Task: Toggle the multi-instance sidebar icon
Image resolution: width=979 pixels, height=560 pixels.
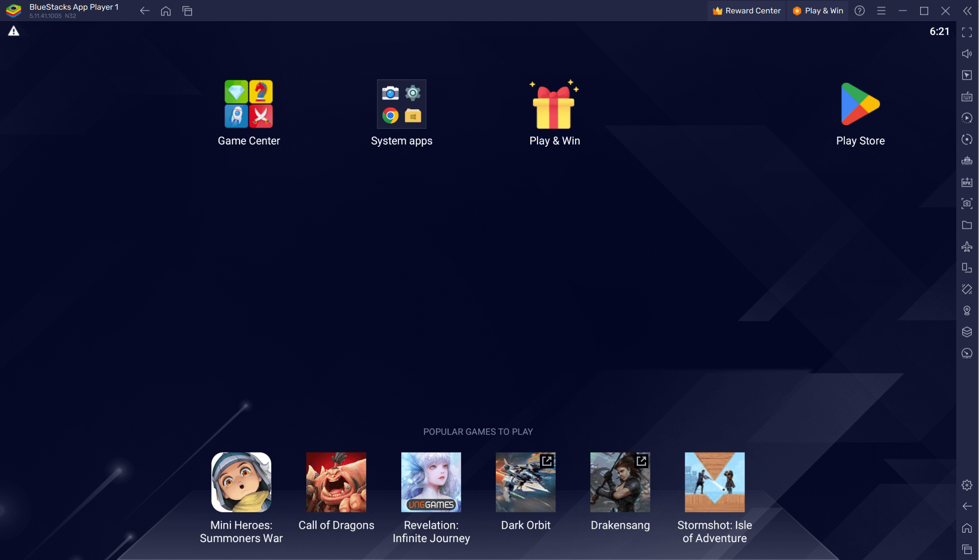Action: tap(967, 268)
